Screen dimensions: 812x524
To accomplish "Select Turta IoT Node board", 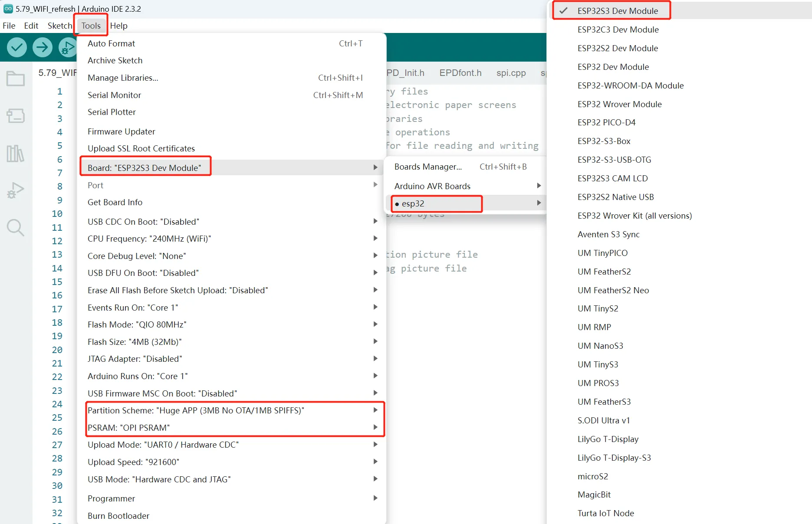I will point(679,513).
